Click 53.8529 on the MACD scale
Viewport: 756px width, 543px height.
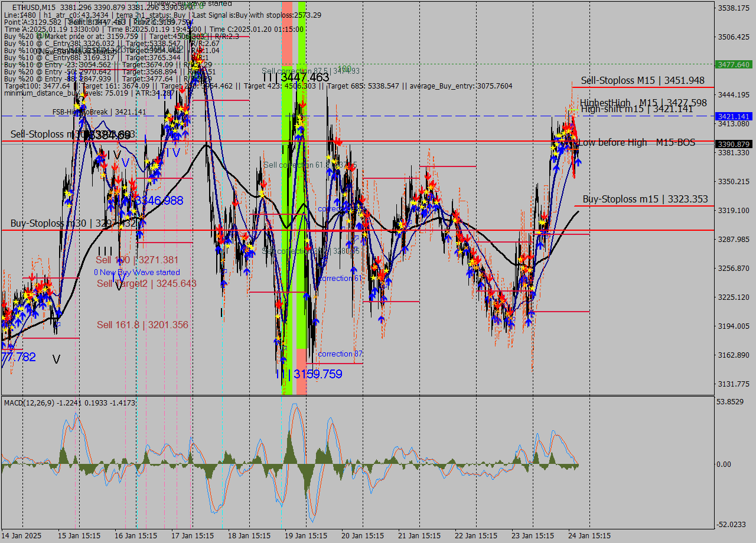pos(730,401)
